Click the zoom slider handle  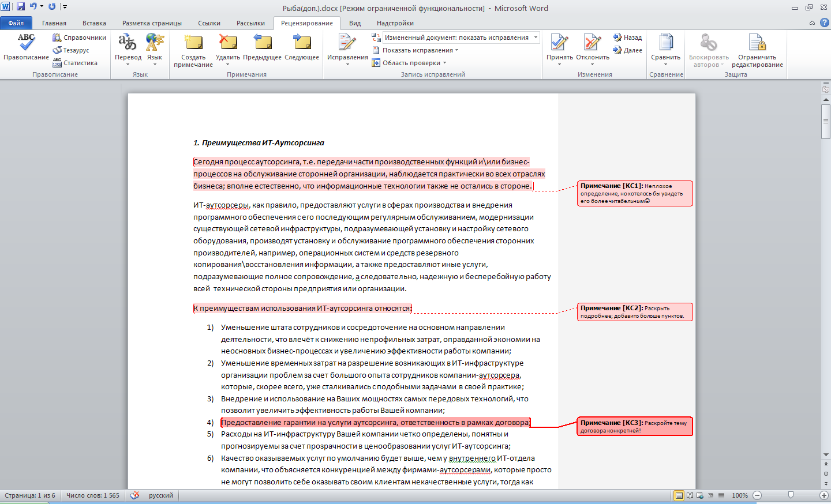click(791, 495)
